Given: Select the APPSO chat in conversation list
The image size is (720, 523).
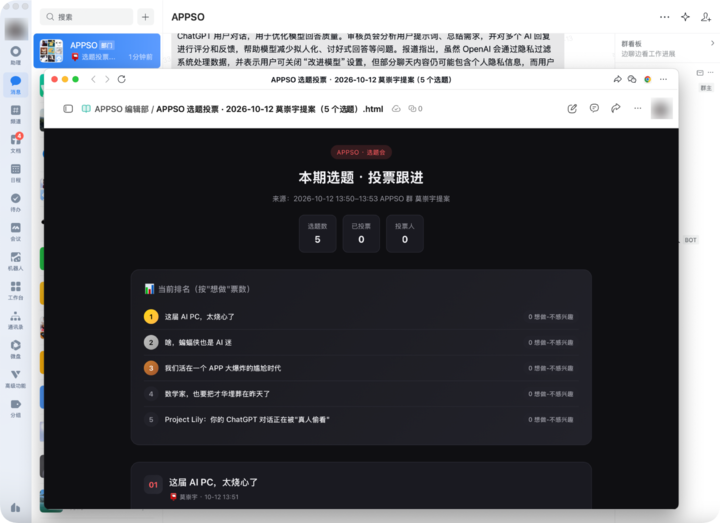Looking at the screenshot, I should [97, 51].
